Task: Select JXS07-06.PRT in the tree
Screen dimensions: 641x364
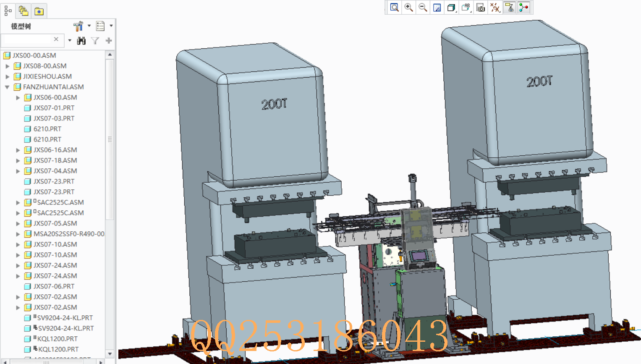Action: tap(54, 286)
